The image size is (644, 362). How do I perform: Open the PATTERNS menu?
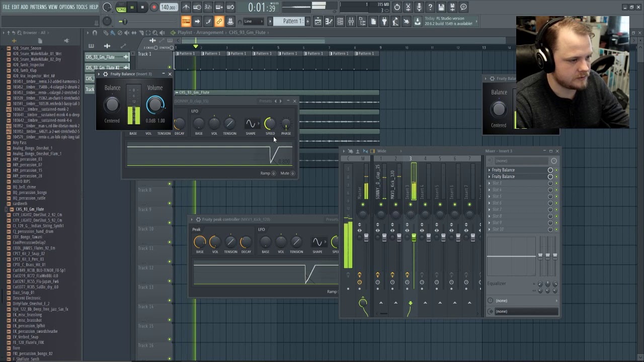click(x=38, y=7)
